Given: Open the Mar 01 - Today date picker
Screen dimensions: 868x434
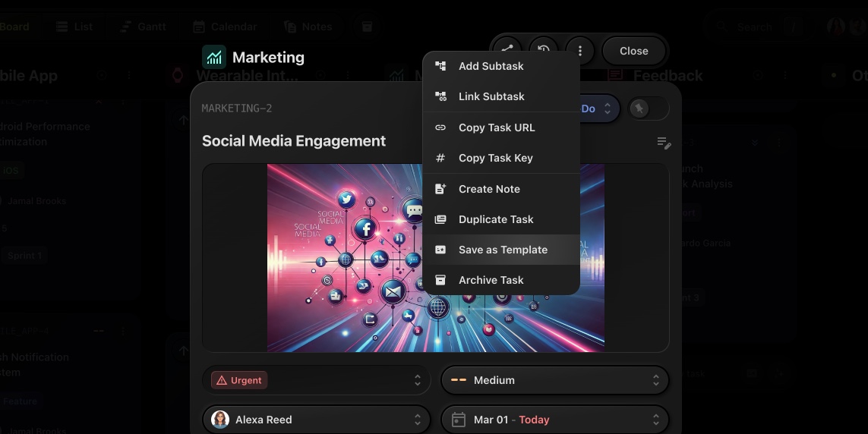Looking at the screenshot, I should 554,420.
